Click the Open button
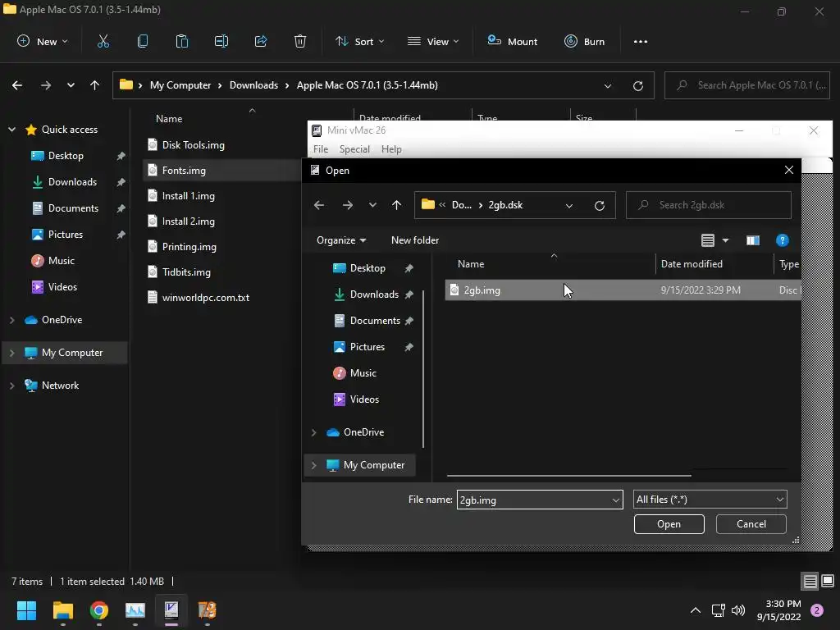Viewport: 840px width, 630px height. coord(669,524)
